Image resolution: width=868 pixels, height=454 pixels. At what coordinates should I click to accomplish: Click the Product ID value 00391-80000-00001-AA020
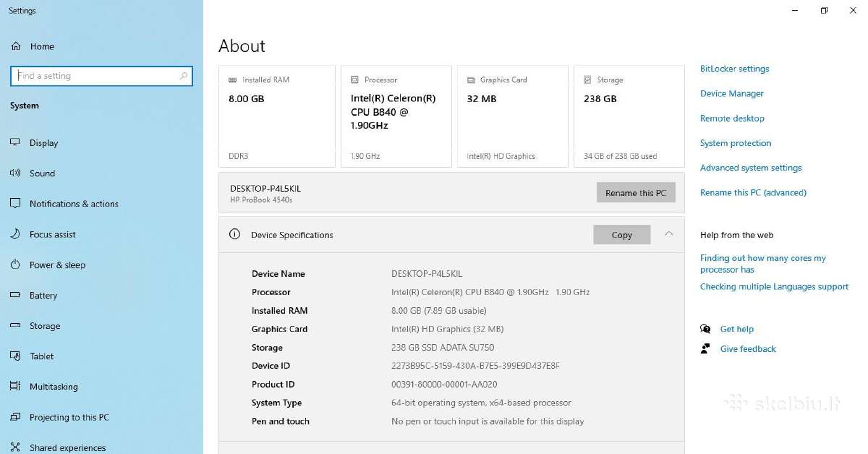[x=444, y=385]
